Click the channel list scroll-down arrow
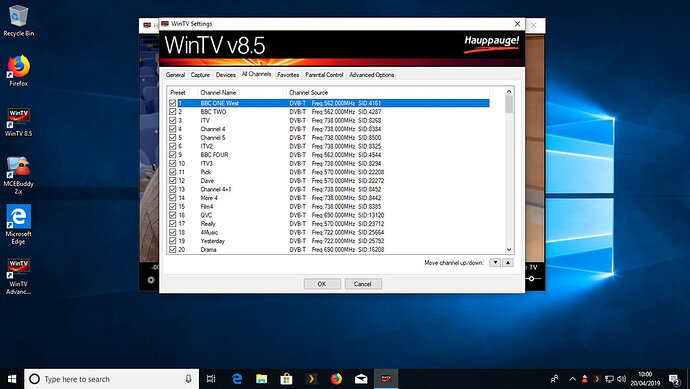The width and height of the screenshot is (690, 389). [x=509, y=250]
